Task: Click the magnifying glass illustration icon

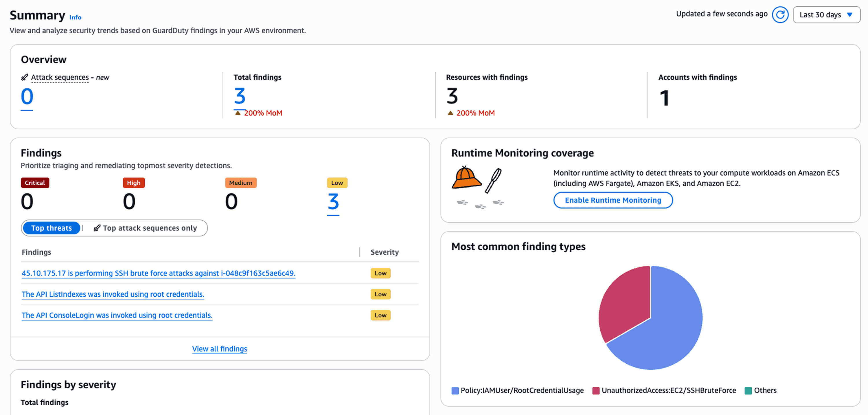Action: [493, 180]
